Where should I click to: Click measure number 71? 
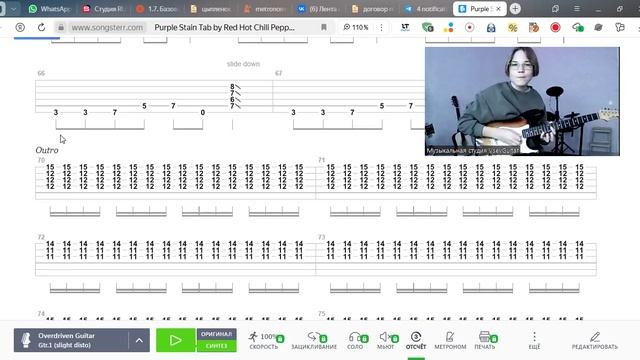pos(322,160)
